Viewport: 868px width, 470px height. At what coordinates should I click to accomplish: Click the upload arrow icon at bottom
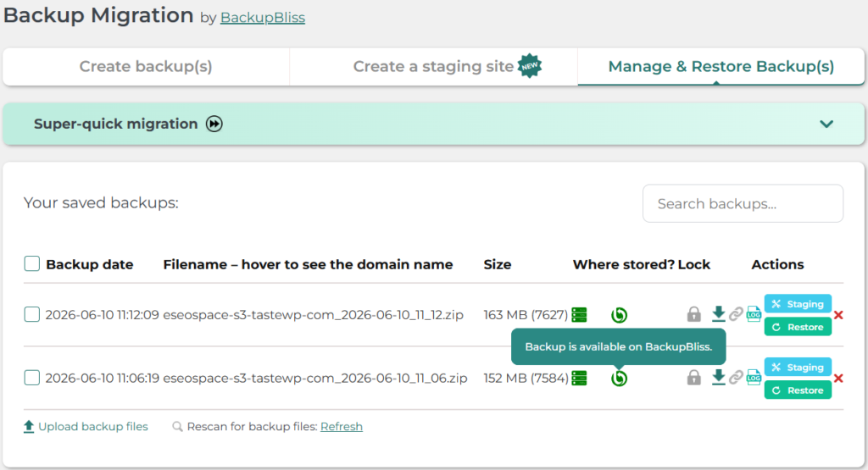29,426
